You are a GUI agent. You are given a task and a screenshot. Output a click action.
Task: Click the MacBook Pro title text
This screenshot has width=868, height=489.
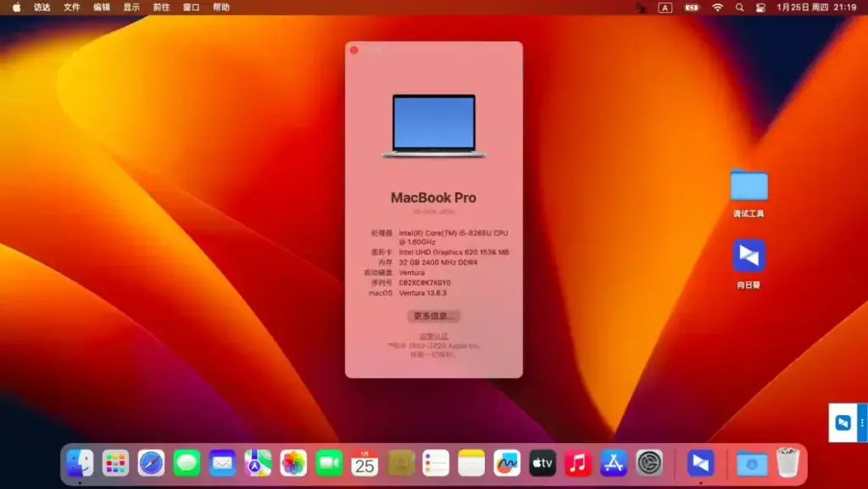[x=433, y=197]
